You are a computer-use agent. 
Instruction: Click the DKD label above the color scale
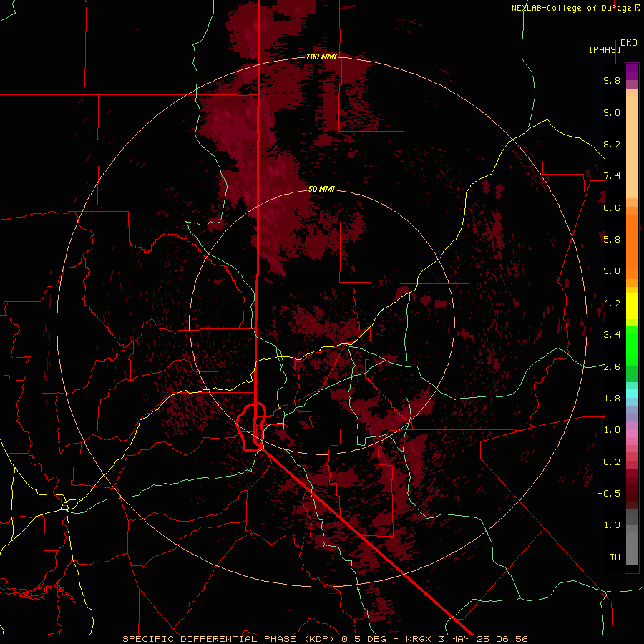coord(629,43)
